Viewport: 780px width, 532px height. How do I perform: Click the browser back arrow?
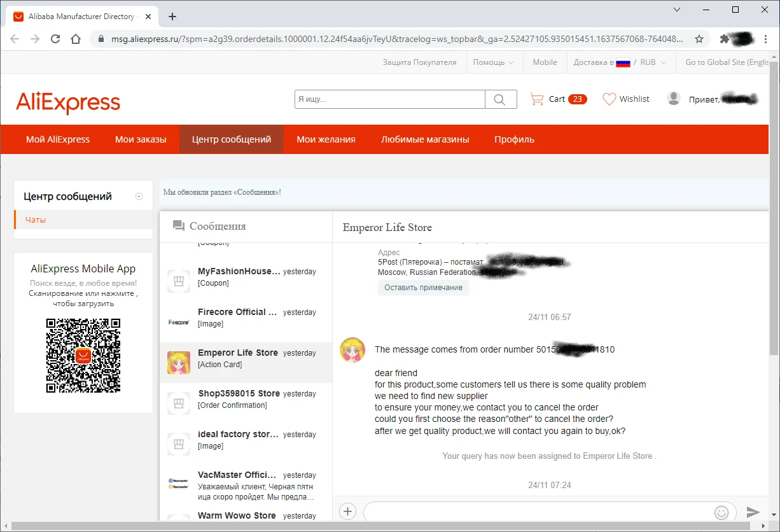coord(15,39)
